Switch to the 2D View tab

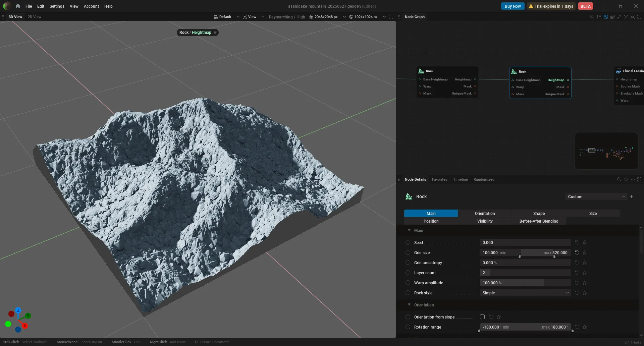(x=35, y=17)
